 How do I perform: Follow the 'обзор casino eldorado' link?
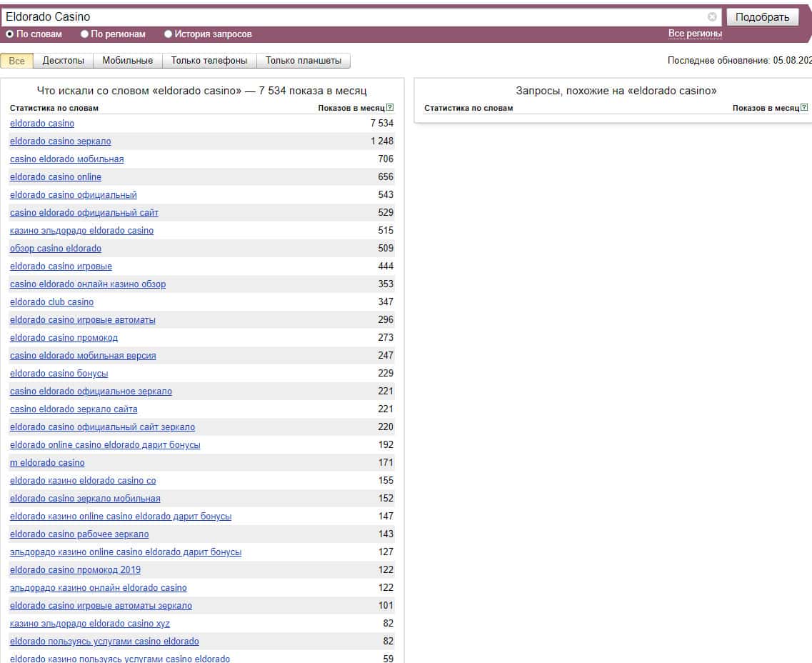coord(56,249)
